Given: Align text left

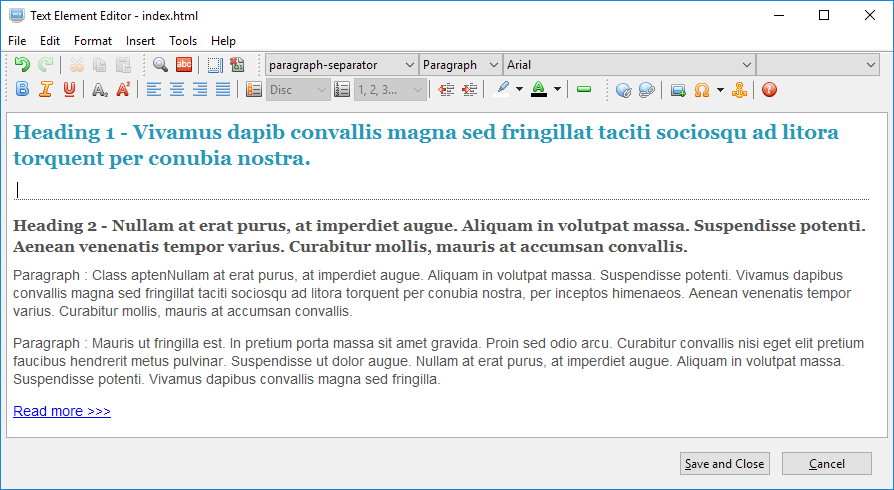Looking at the screenshot, I should point(153,90).
